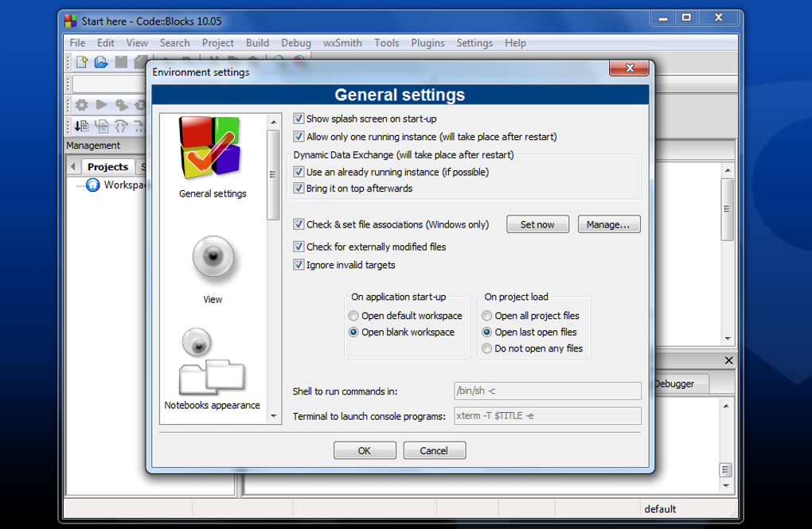
Task: Click main editor area scroll down arrow
Action: coord(728,339)
